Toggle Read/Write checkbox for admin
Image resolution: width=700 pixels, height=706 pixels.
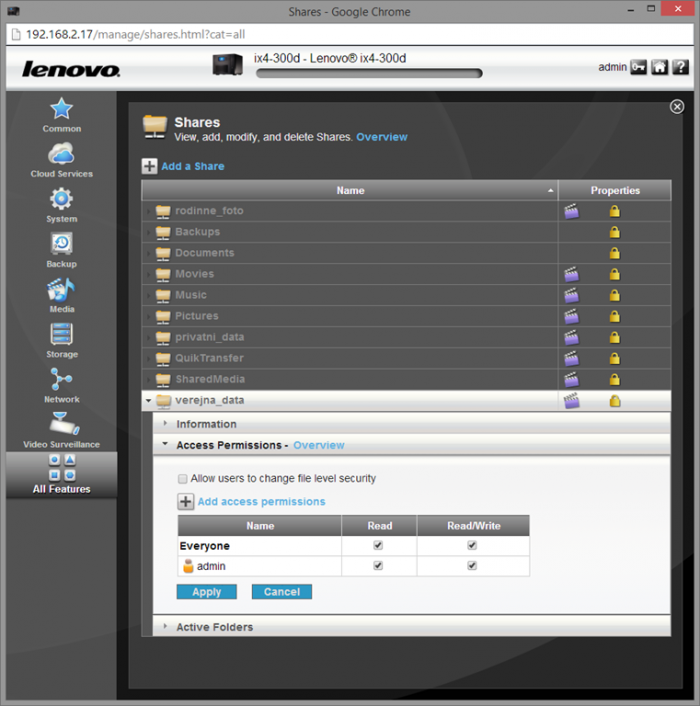tap(472, 566)
